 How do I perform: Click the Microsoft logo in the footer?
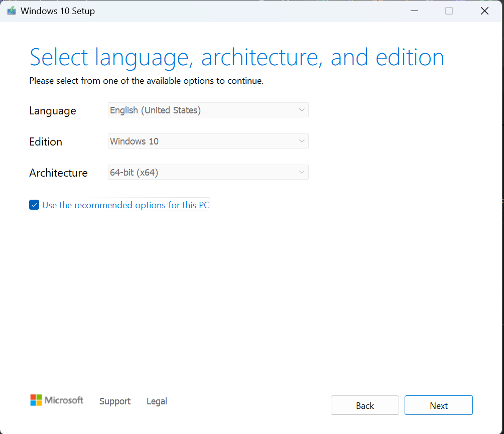57,400
